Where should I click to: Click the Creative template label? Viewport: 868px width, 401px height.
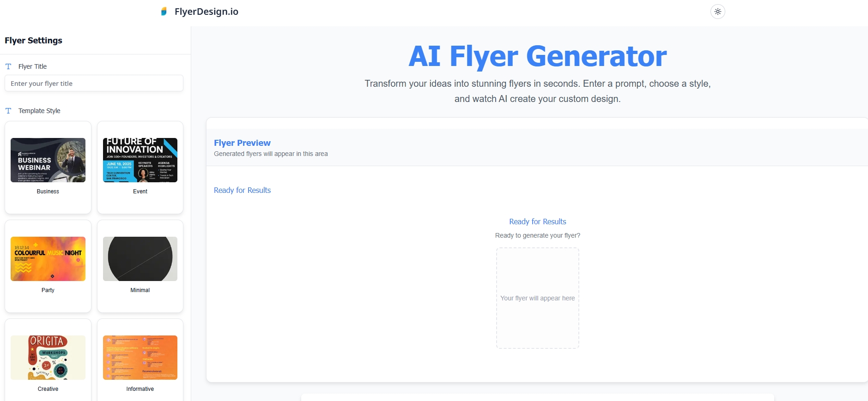[x=48, y=389]
